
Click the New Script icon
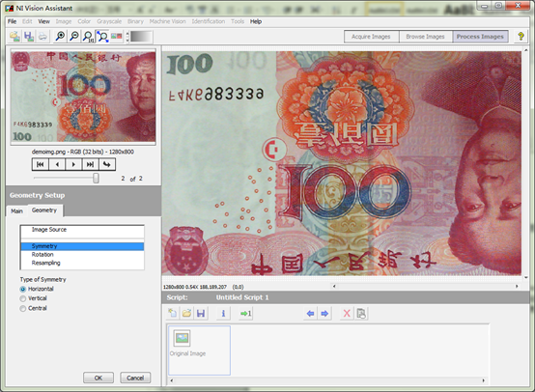tap(173, 313)
